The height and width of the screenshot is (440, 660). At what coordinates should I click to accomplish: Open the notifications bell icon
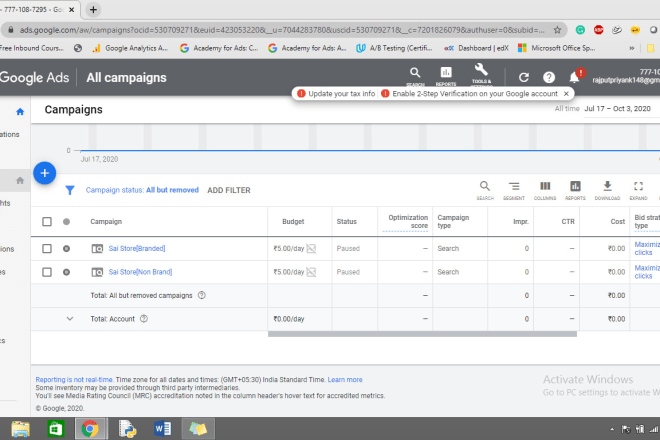coord(575,77)
